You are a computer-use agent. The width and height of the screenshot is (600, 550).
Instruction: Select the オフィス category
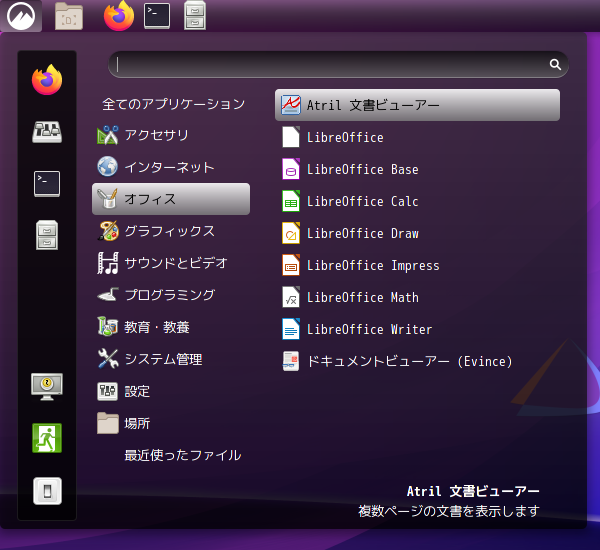click(x=171, y=199)
